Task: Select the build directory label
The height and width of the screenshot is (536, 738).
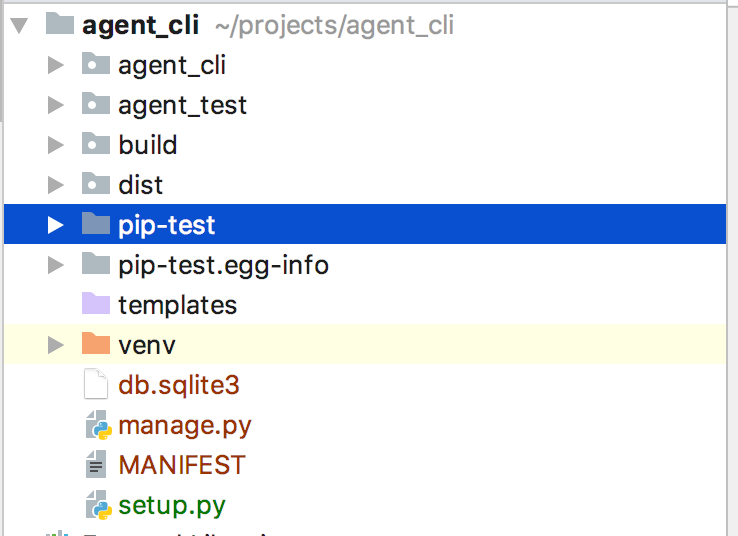Action: click(x=148, y=145)
